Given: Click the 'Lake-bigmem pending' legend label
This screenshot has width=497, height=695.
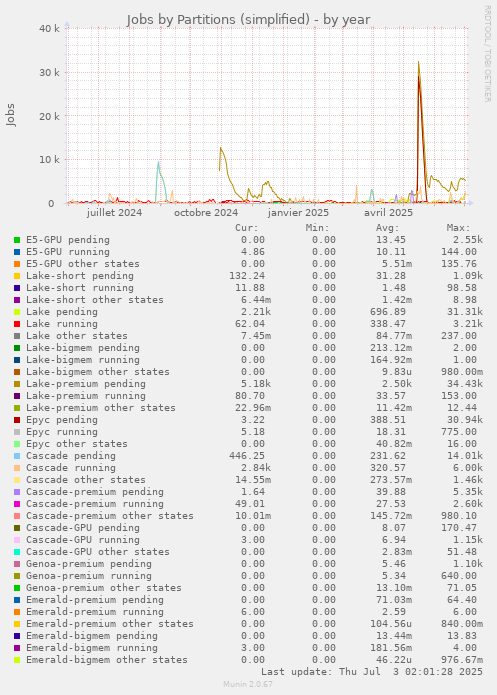Looking at the screenshot, I should click(x=83, y=348).
